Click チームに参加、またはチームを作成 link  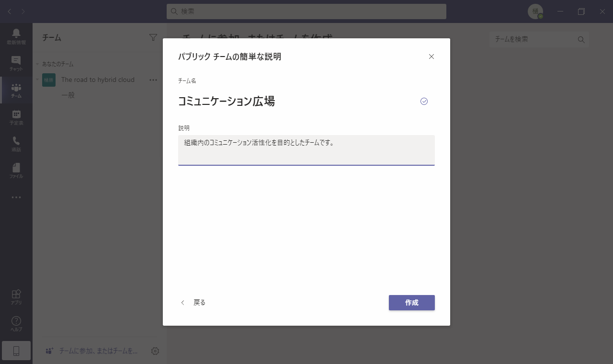tap(92, 351)
